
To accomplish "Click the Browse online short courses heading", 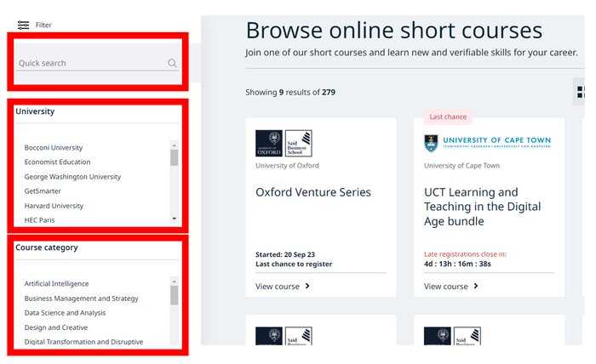I will coord(394,31).
